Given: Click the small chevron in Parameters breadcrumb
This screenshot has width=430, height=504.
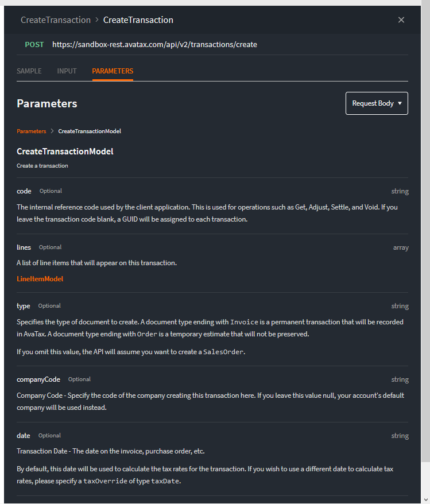Looking at the screenshot, I should click(52, 131).
